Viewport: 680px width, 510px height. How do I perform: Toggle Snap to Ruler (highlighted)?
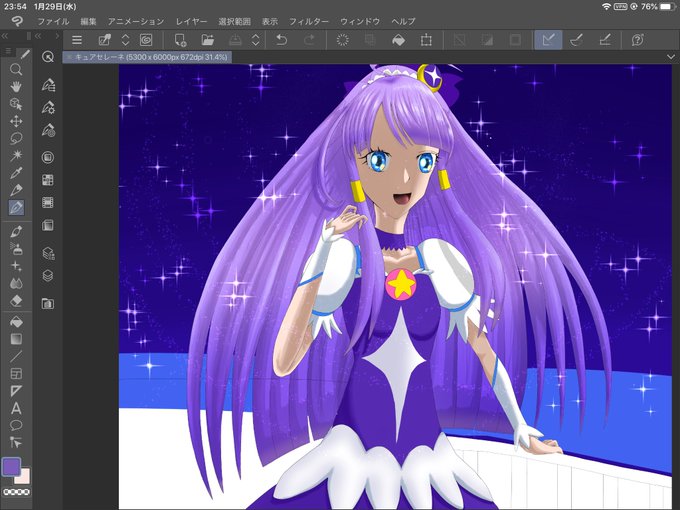(548, 40)
